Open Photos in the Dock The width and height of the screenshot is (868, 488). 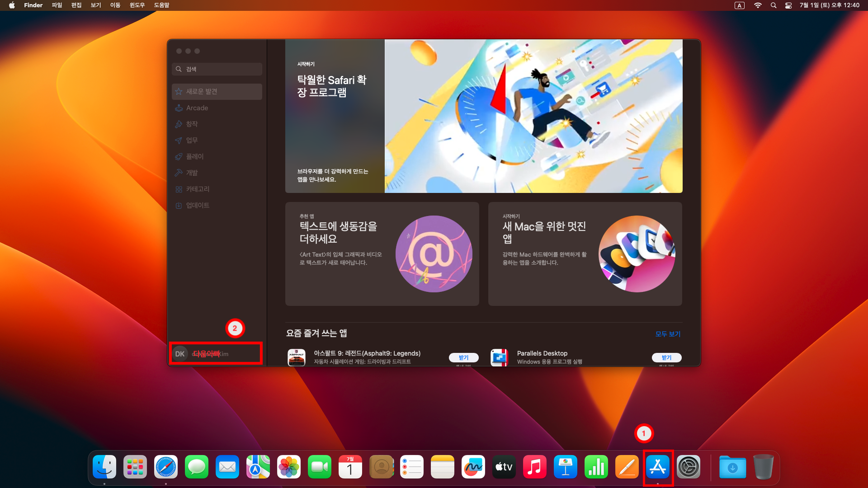(289, 467)
